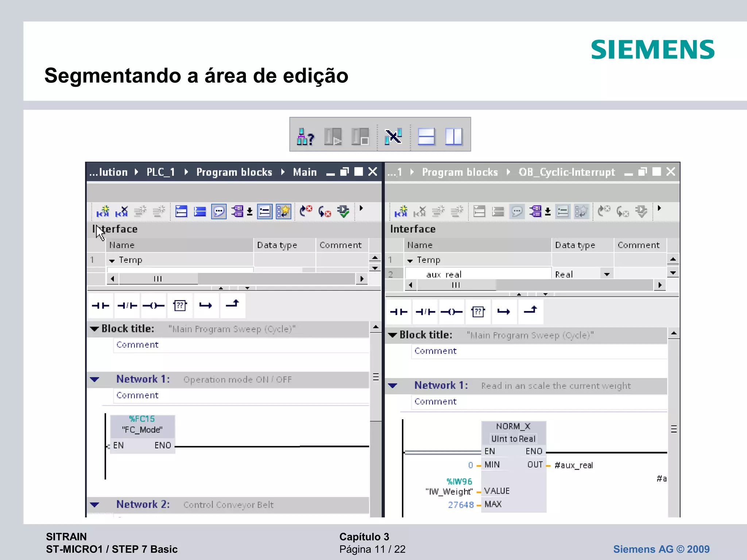Click Network 1 comment field in Main editor
The width and height of the screenshot is (747, 560).
[x=241, y=396]
